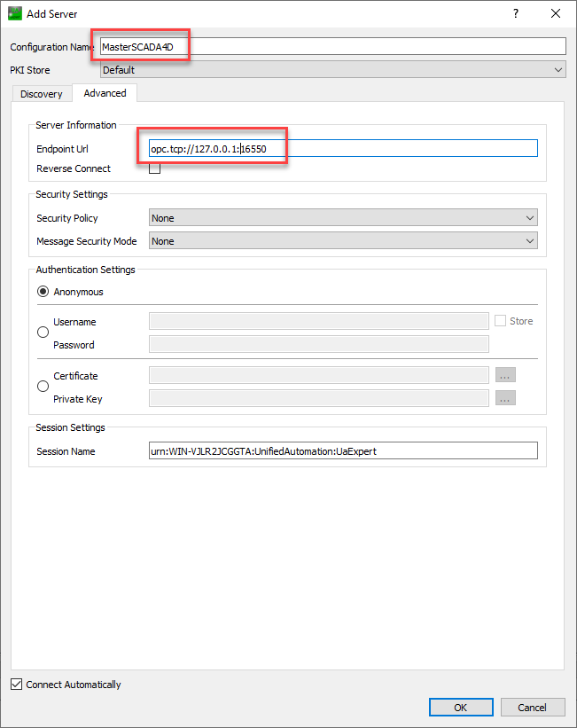The image size is (577, 728).
Task: Close the Add Server dialog
Action: tap(556, 13)
